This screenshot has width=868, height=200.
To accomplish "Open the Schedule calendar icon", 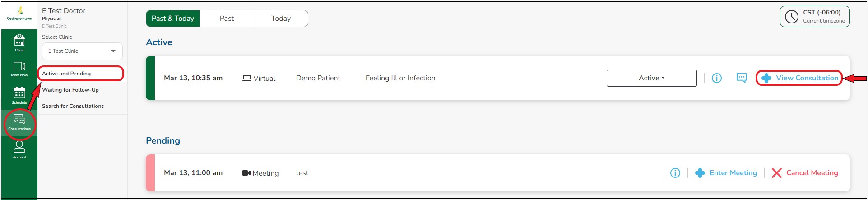I will click(x=19, y=95).
